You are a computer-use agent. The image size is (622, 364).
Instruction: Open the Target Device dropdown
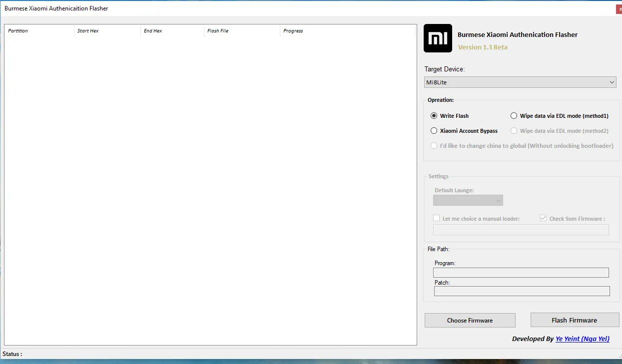(520, 82)
